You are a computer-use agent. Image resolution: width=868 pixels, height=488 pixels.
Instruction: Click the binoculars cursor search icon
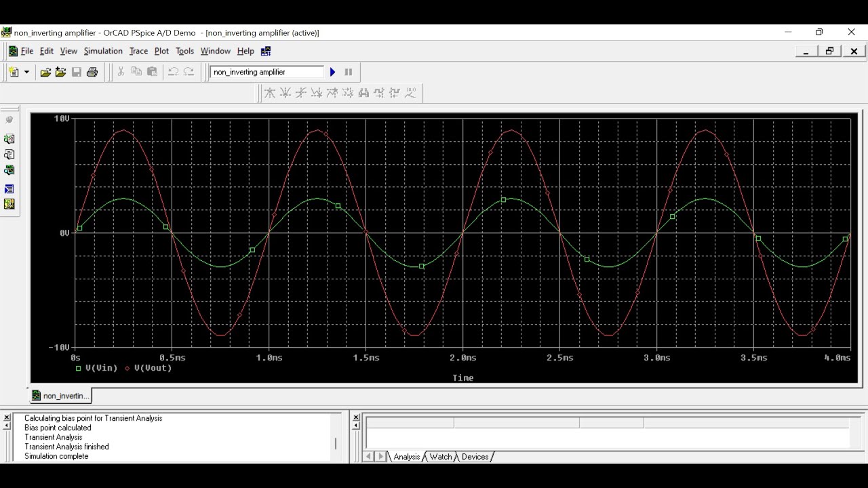click(x=363, y=93)
